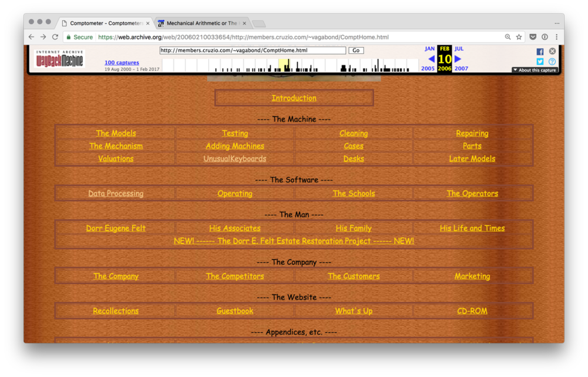The height and width of the screenshot is (377, 588).
Task: Jump to the JAN capture month
Action: click(430, 49)
